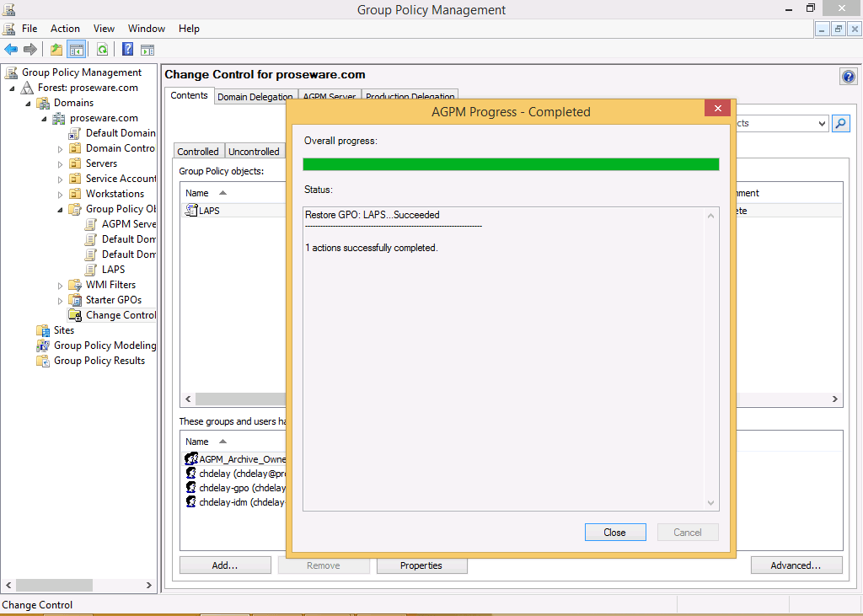
Task: Expand the WMI Filters node
Action: click(61, 285)
